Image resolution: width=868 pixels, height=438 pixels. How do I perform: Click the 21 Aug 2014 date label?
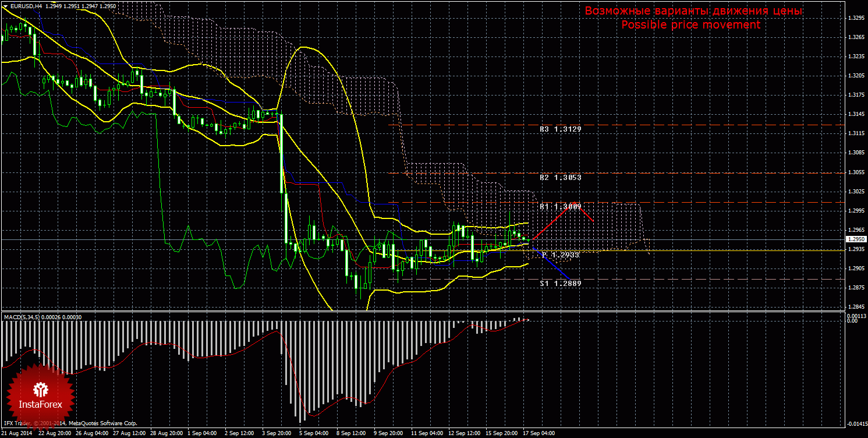pos(17,434)
